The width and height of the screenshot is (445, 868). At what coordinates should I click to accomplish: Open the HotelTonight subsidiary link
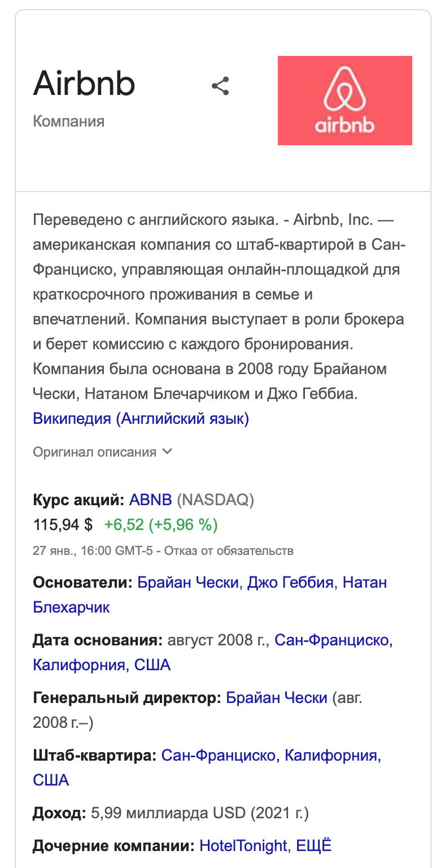coord(243,846)
